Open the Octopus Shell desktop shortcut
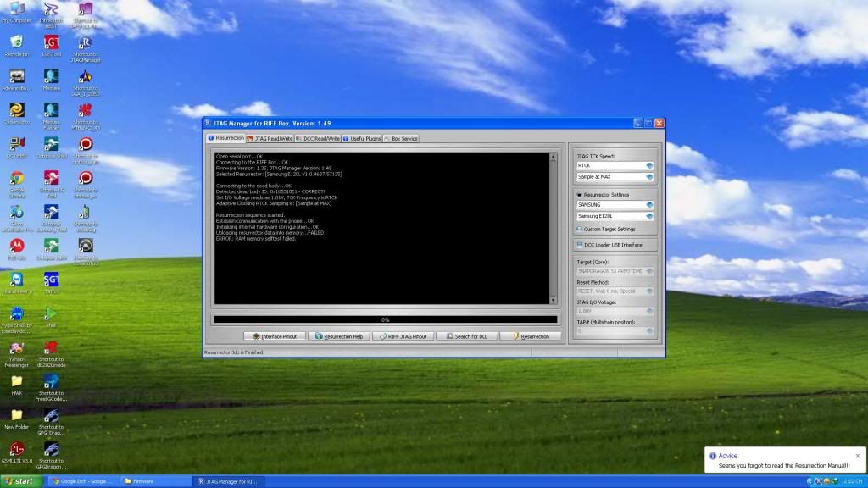This screenshot has height=488, width=868. (x=51, y=147)
